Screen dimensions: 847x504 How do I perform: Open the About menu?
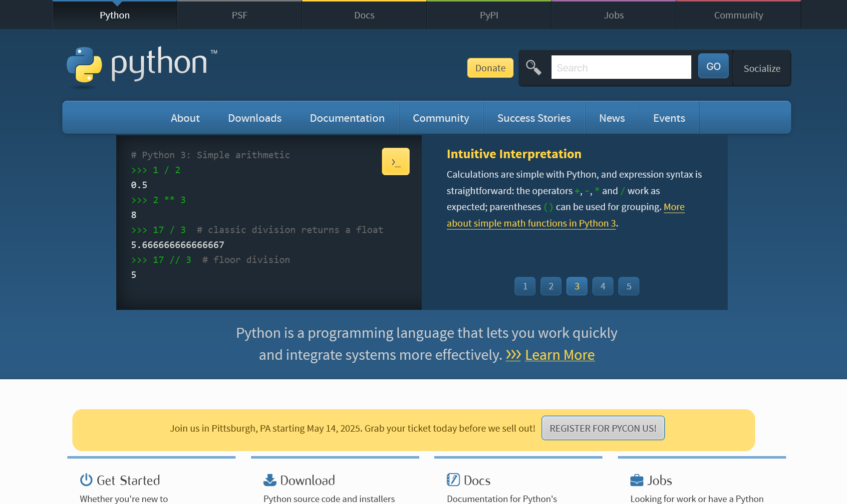(x=185, y=118)
